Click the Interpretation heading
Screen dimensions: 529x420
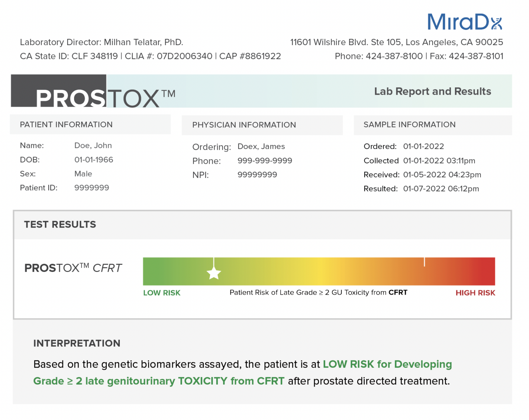pyautogui.click(x=77, y=343)
